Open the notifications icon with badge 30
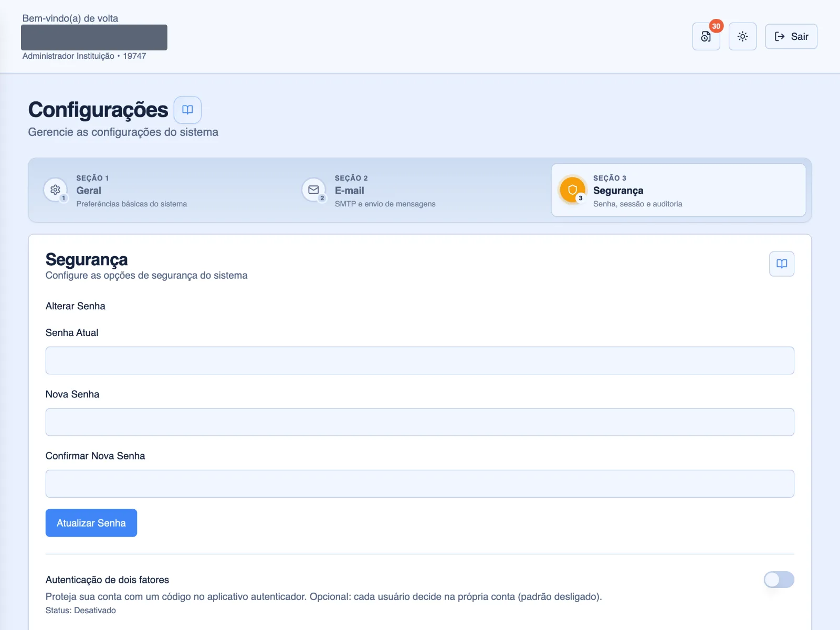 click(x=706, y=36)
